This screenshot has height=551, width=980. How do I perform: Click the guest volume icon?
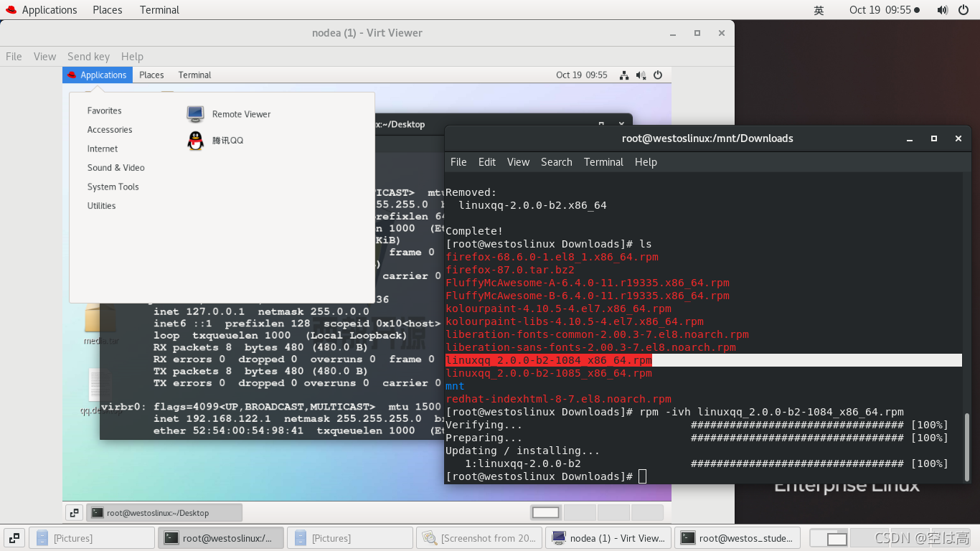tap(641, 75)
